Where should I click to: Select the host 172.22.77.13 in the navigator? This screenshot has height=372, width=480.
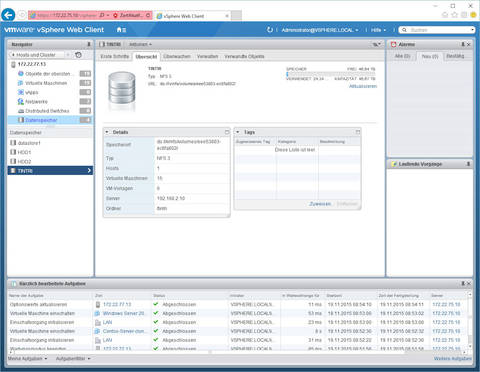(32, 64)
